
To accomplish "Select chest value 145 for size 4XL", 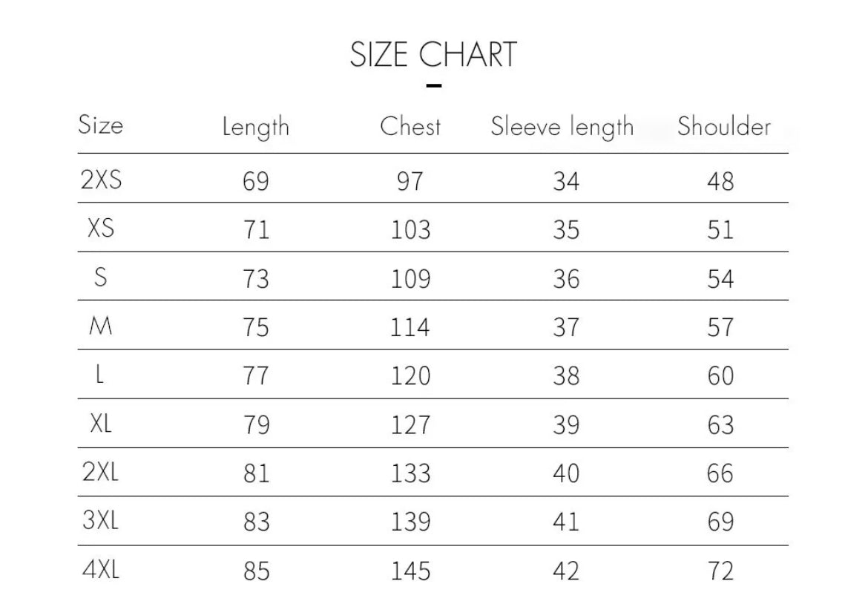I will 410,571.
